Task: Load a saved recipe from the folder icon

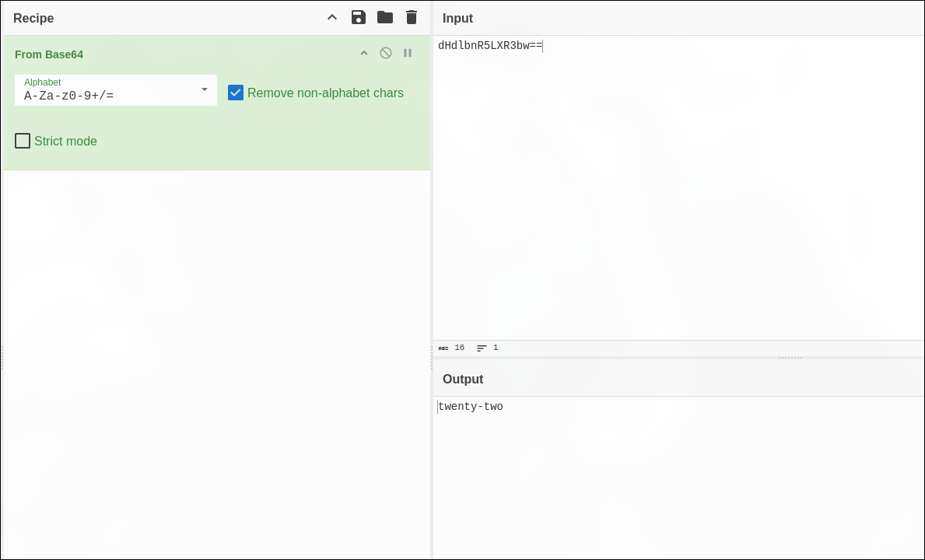Action: coord(384,17)
